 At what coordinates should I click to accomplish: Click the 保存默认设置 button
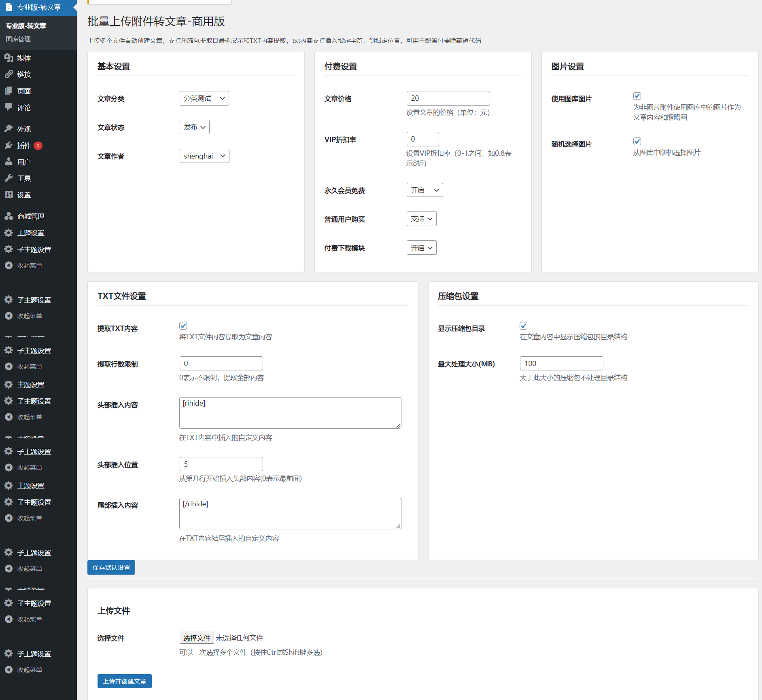point(111,567)
